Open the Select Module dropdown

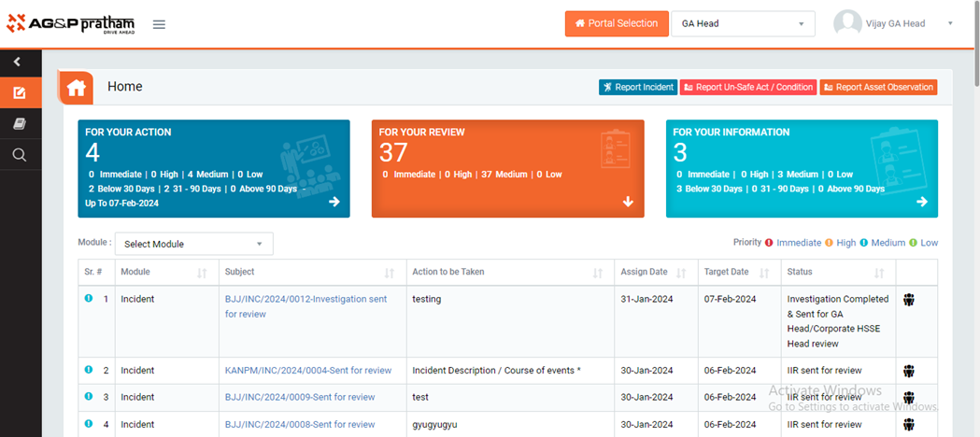193,244
